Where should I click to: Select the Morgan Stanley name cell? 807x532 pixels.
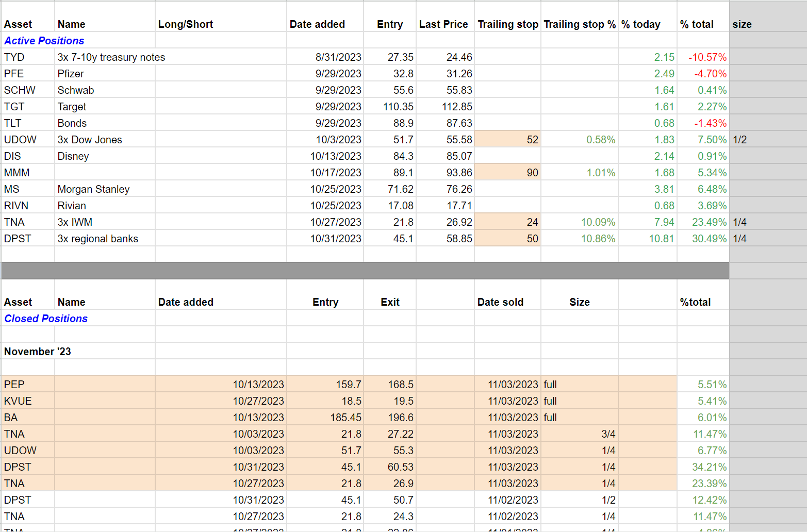pos(105,189)
